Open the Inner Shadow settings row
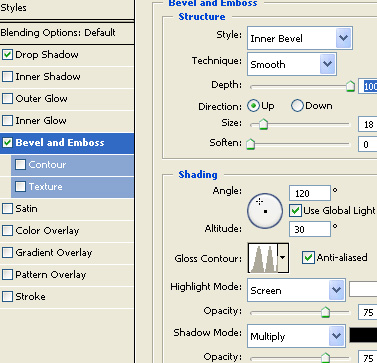The width and height of the screenshot is (377, 363). tap(67, 77)
